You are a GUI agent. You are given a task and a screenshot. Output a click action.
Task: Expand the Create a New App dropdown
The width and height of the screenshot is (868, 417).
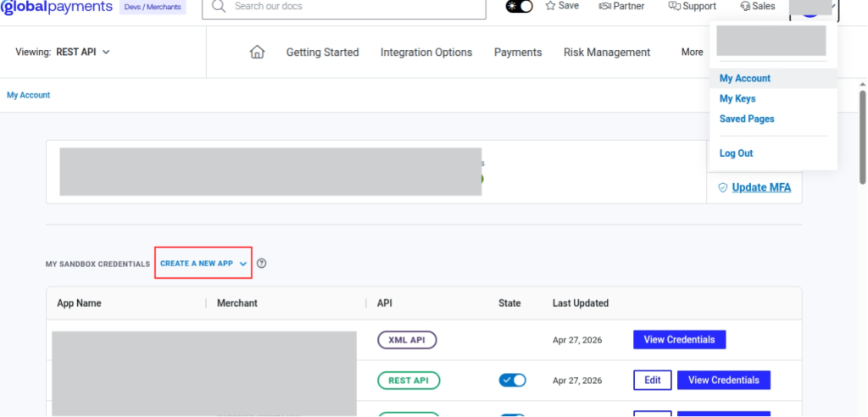203,264
